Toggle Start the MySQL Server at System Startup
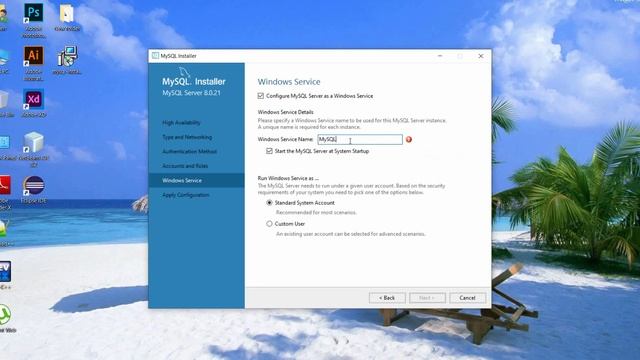 (x=269, y=151)
